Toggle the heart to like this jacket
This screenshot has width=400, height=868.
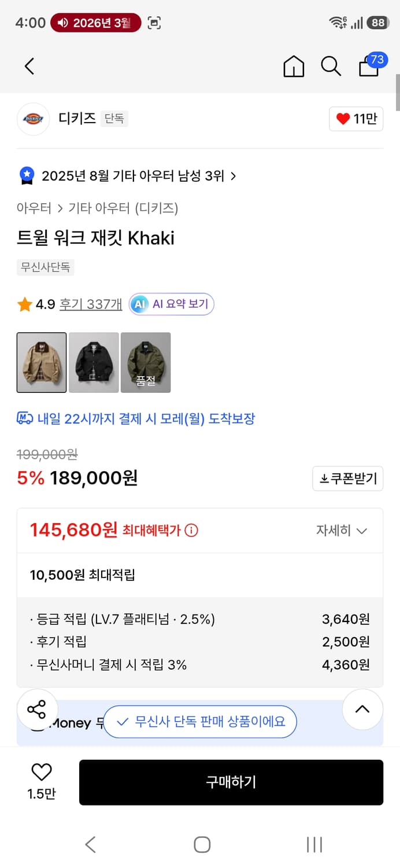[x=40, y=771]
